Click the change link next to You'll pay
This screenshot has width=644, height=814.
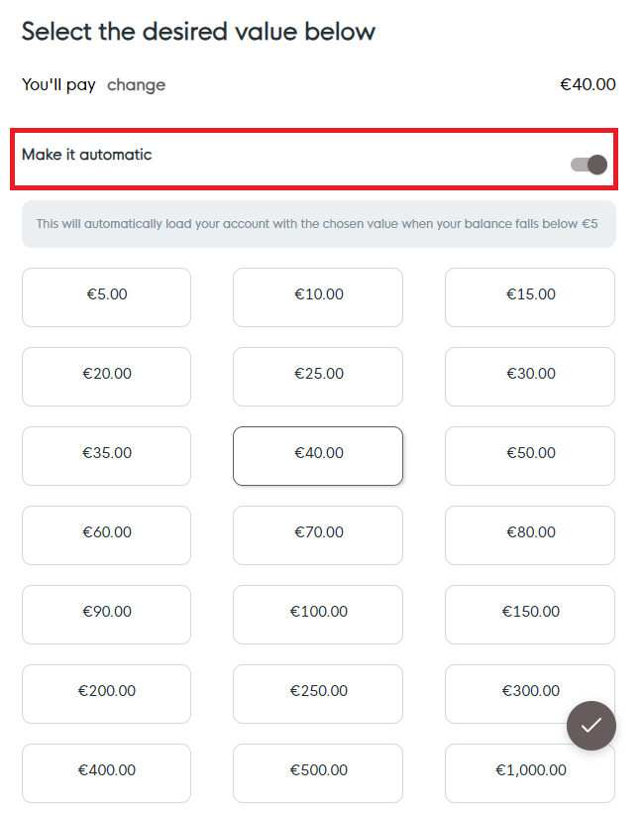tap(136, 85)
